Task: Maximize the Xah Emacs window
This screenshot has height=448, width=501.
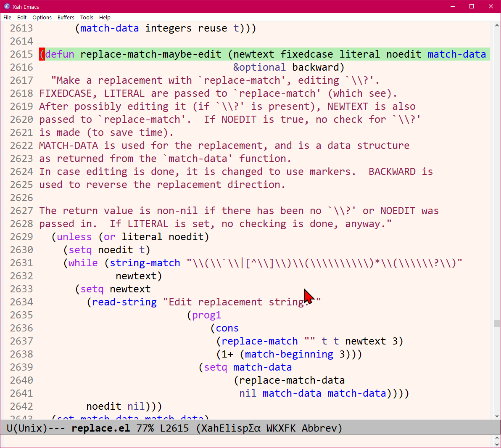Action: coord(472,7)
